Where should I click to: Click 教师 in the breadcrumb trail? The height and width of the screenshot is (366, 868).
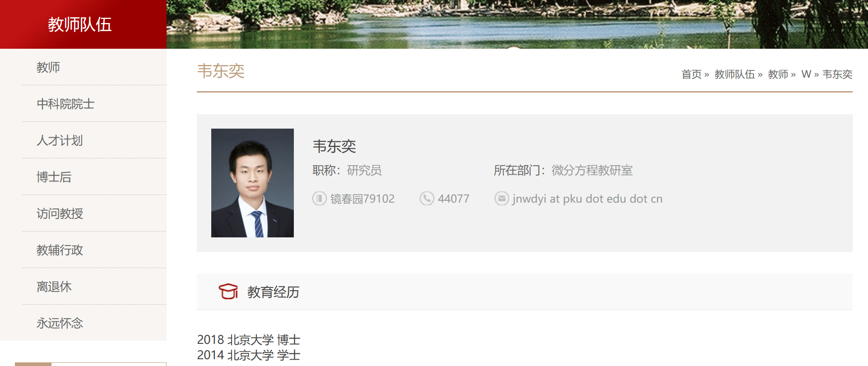pos(778,74)
